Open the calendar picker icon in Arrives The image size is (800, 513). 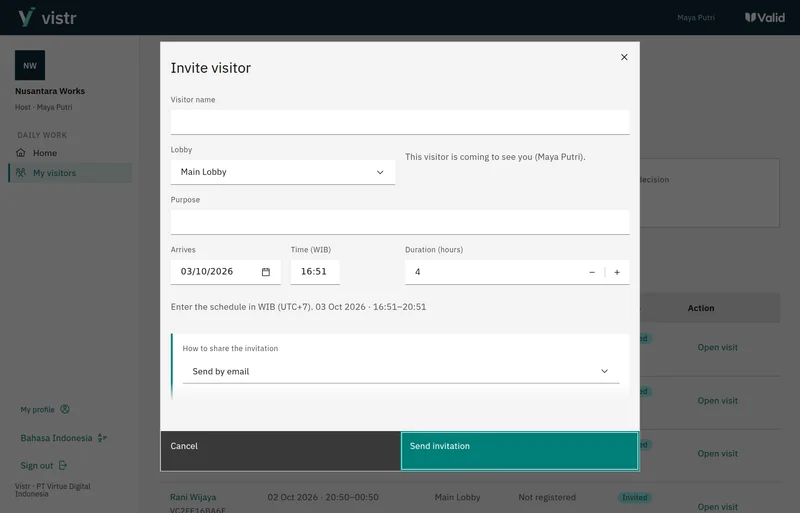pos(266,272)
